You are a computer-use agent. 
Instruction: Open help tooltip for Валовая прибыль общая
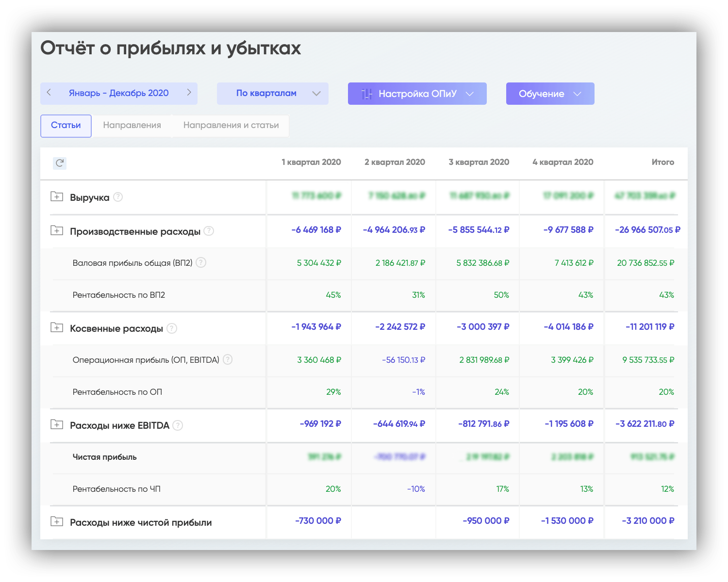[x=201, y=262]
